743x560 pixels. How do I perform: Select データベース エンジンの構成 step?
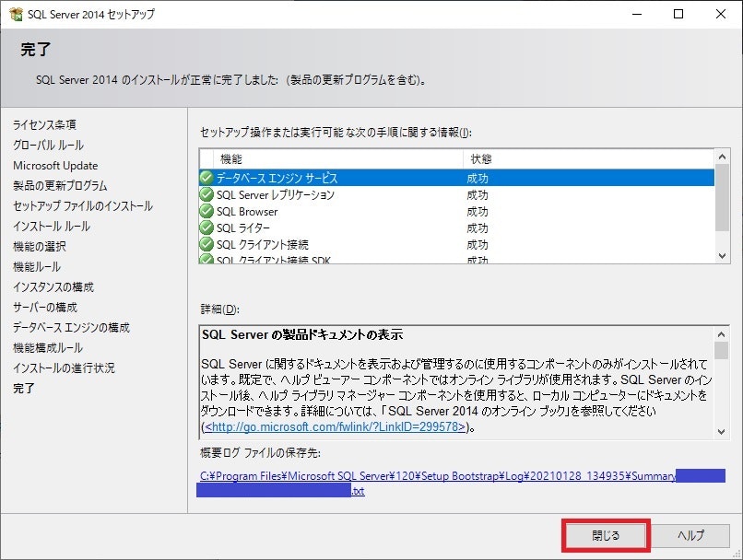[71, 328]
